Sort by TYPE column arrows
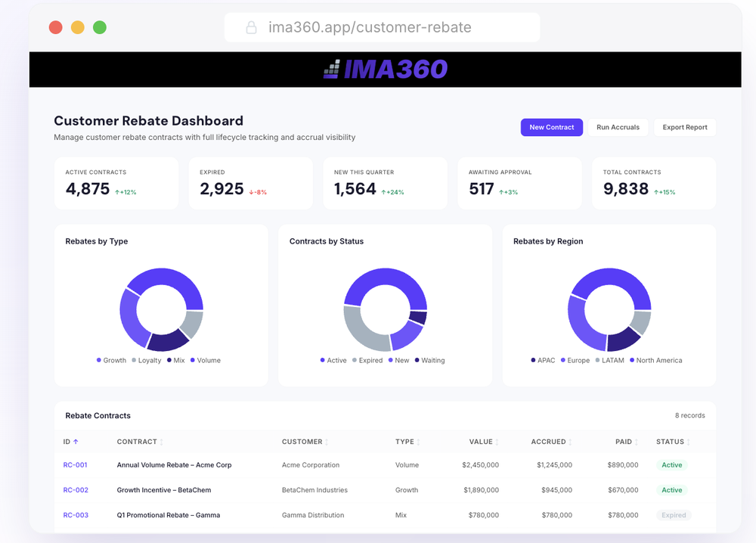 tap(419, 442)
